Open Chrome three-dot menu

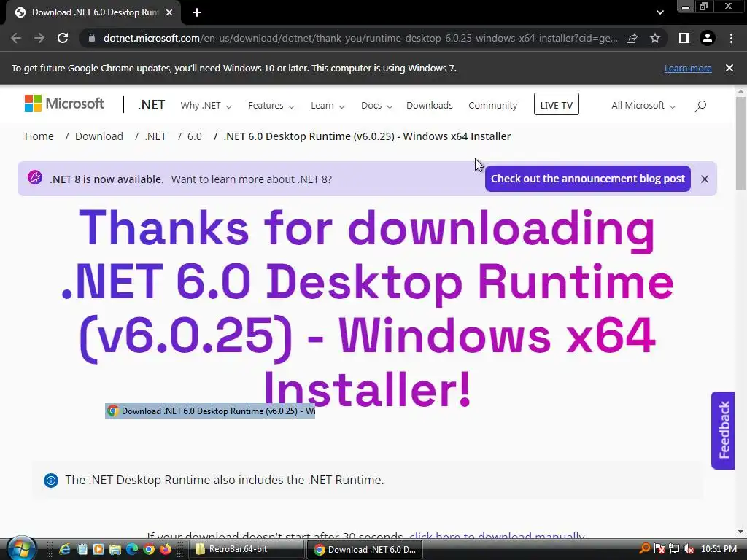pos(731,38)
